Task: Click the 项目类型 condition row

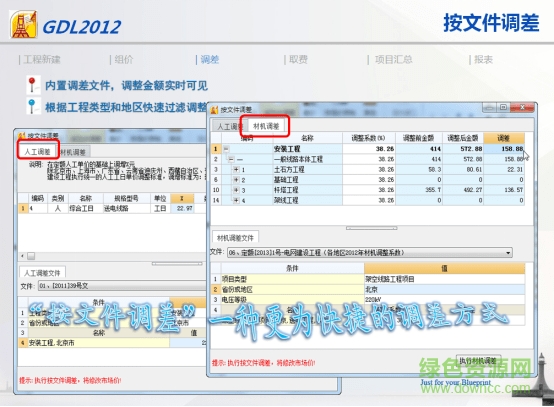Action: (292, 279)
